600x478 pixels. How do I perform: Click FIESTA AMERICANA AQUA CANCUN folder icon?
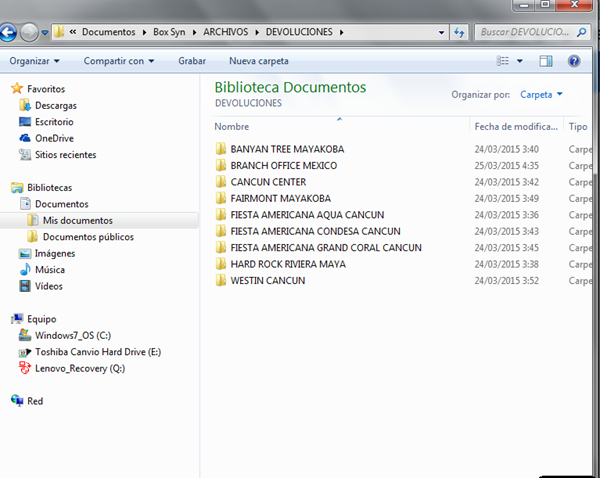point(221,214)
